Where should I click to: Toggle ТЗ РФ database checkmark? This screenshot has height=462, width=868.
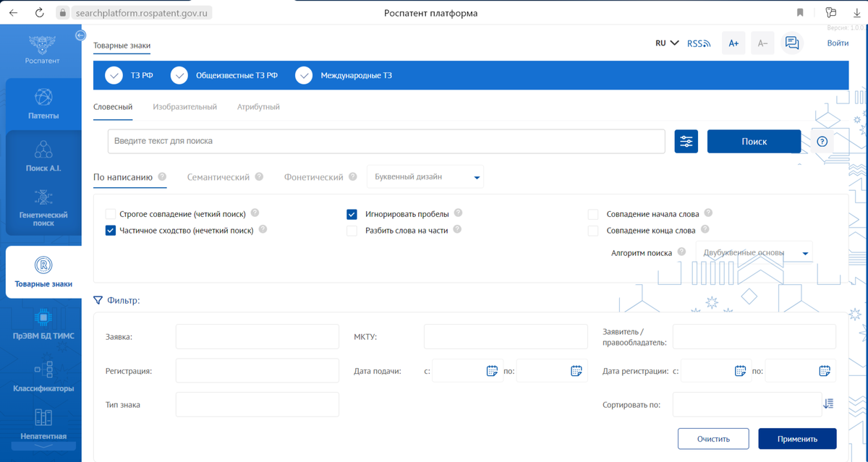pos(114,75)
